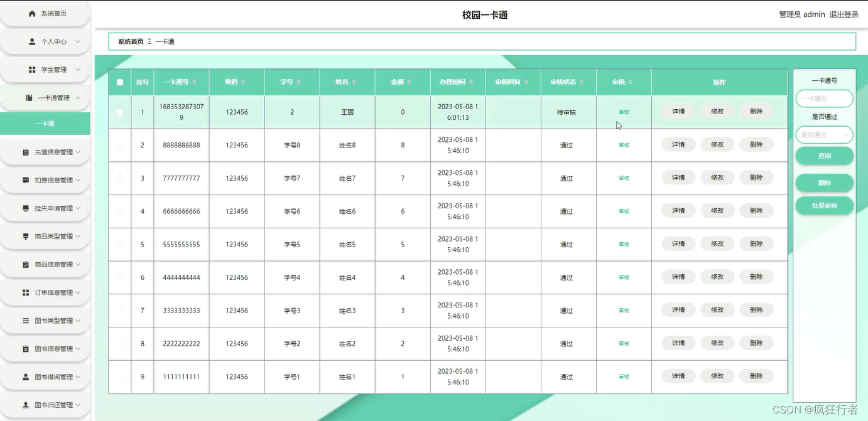This screenshot has width=868, height=421.
Task: Click the clipboard icon beside 充值信息管理
Action: click(x=26, y=152)
